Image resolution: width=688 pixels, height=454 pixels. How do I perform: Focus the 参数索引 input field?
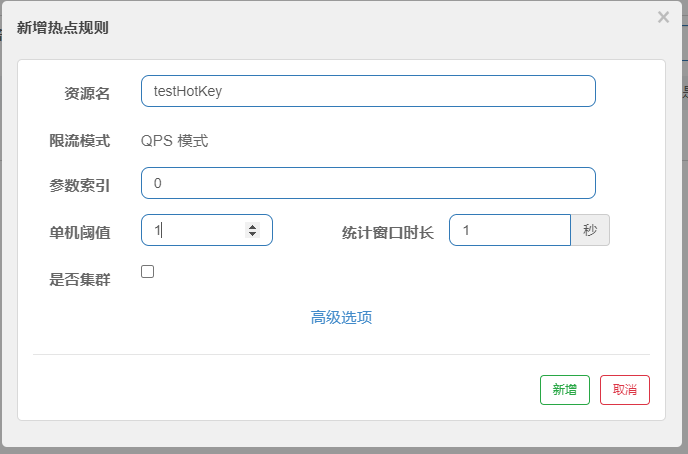tap(368, 183)
